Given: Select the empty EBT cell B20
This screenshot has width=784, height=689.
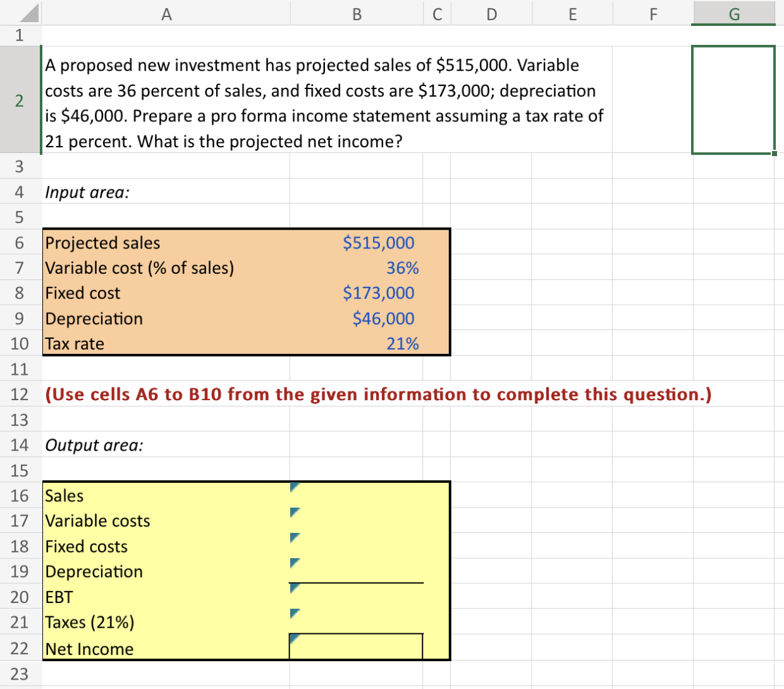Looking at the screenshot, I should [x=357, y=596].
